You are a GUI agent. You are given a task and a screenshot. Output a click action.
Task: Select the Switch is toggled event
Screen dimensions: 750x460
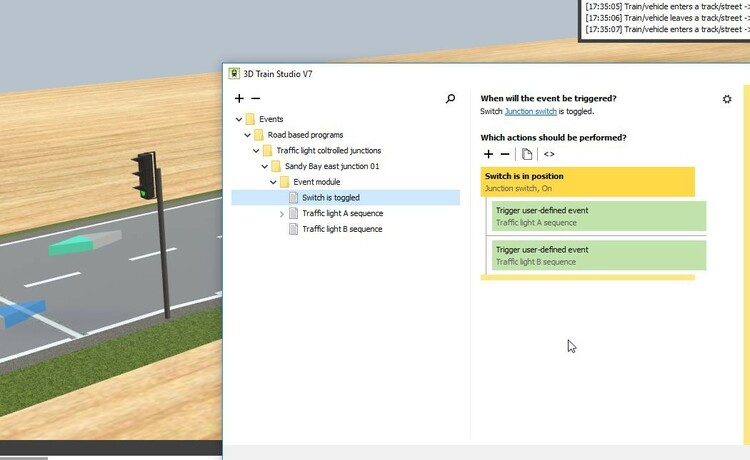click(x=345, y=197)
